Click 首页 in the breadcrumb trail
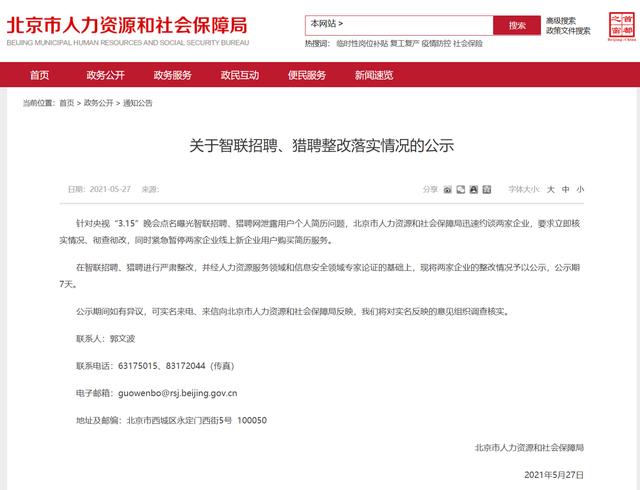Image resolution: width=640 pixels, height=490 pixels. pos(67,103)
